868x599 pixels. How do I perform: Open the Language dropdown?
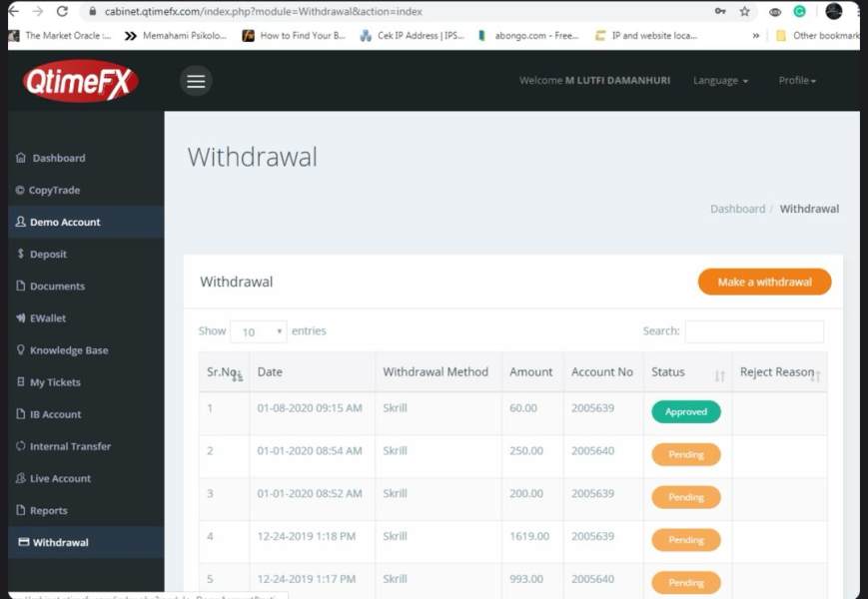(x=720, y=81)
